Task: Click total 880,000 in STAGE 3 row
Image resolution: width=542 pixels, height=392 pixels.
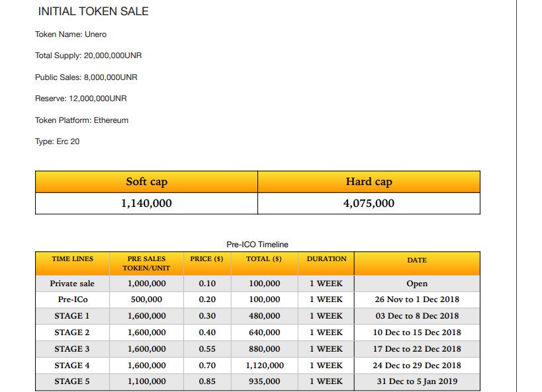Action: tap(265, 349)
